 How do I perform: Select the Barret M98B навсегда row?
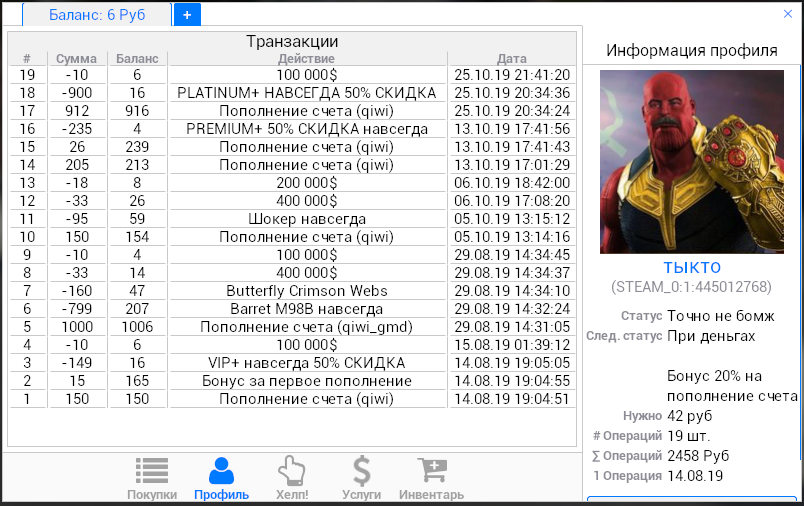click(x=307, y=309)
